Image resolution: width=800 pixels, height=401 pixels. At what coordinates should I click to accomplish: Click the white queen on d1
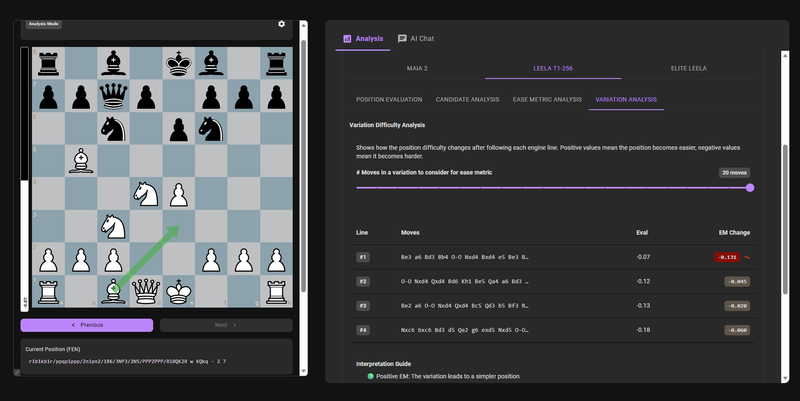146,291
